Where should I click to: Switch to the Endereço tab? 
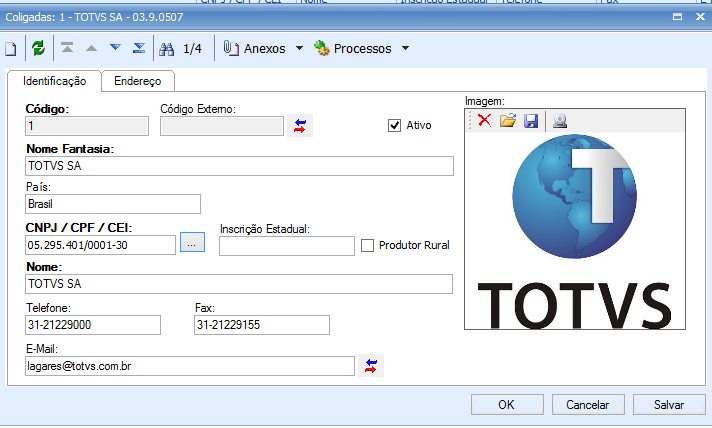pyautogui.click(x=138, y=81)
